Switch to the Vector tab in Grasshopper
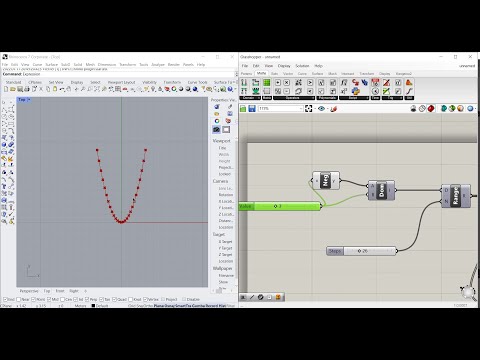The height and width of the screenshot is (360, 480). [288, 73]
